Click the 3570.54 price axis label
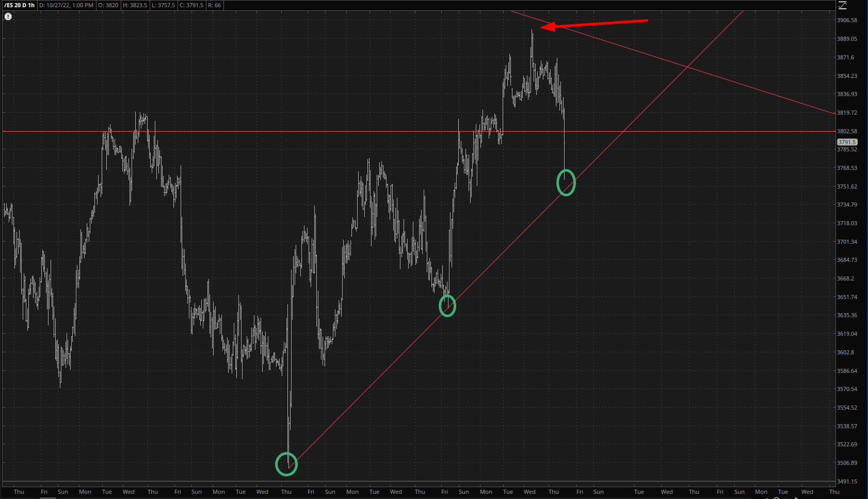868x499 pixels. [847, 389]
